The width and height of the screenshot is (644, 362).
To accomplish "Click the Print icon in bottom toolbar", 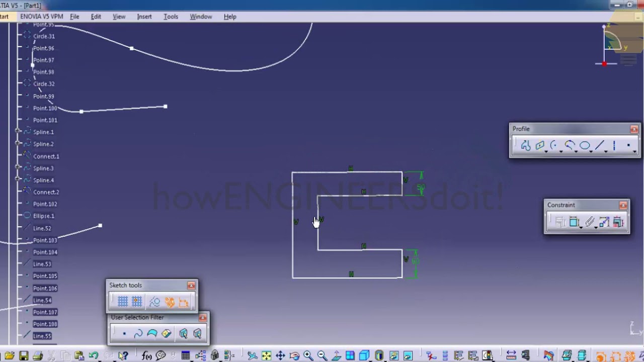I will (x=38, y=355).
